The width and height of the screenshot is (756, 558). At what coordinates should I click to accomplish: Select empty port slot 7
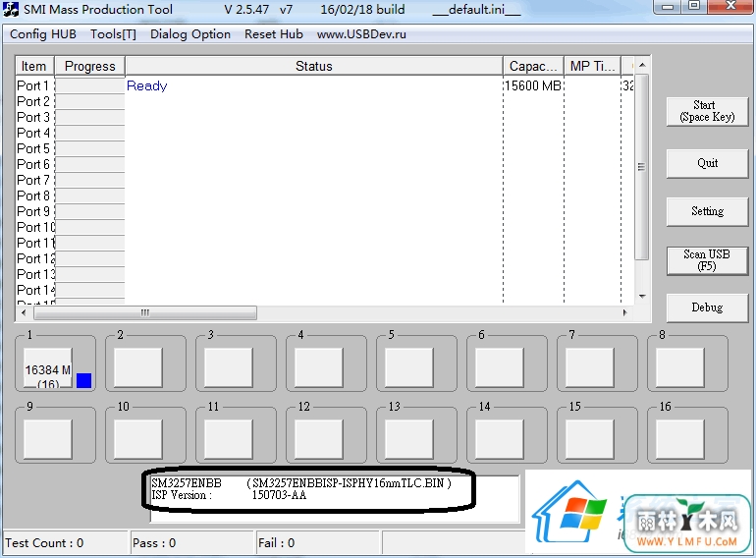pyautogui.click(x=590, y=368)
